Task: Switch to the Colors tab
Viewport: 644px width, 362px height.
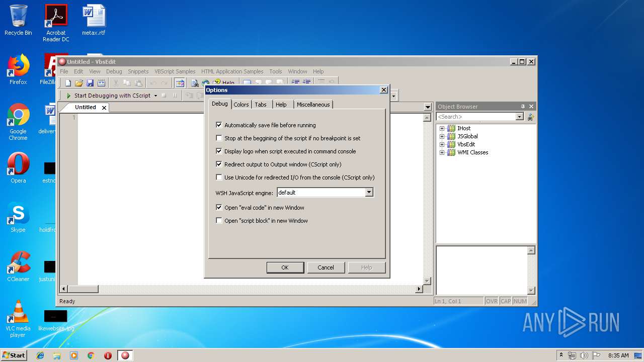Action: [x=241, y=105]
